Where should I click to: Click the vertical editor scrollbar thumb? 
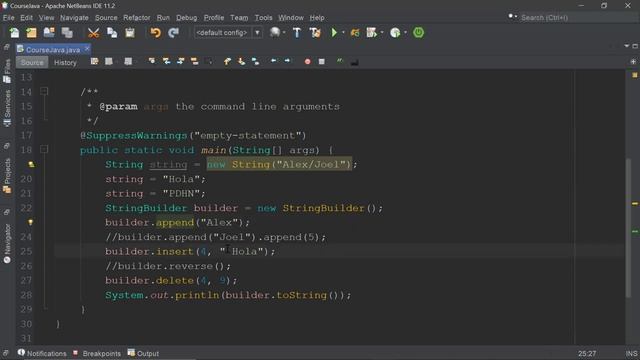(629, 227)
